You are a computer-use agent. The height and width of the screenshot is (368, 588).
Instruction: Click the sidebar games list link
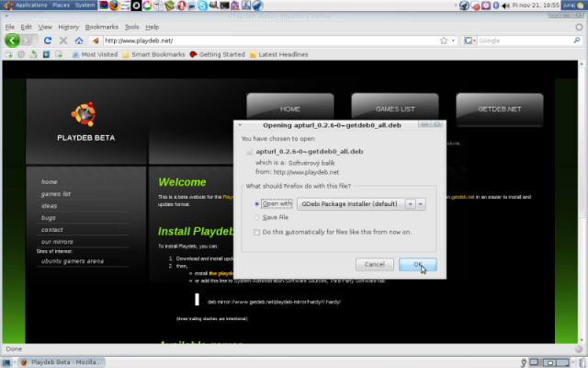pyautogui.click(x=56, y=194)
